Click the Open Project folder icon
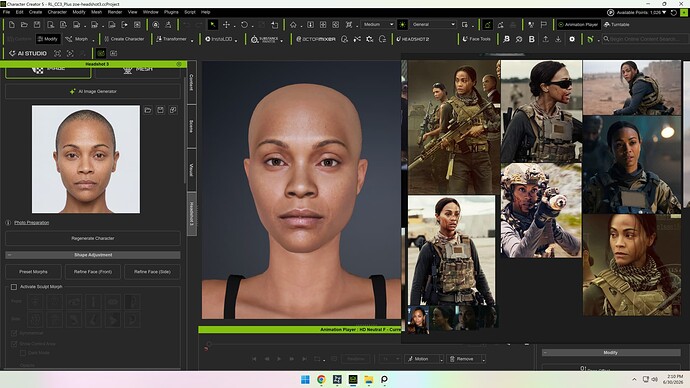The width and height of the screenshot is (690, 388). click(24, 25)
